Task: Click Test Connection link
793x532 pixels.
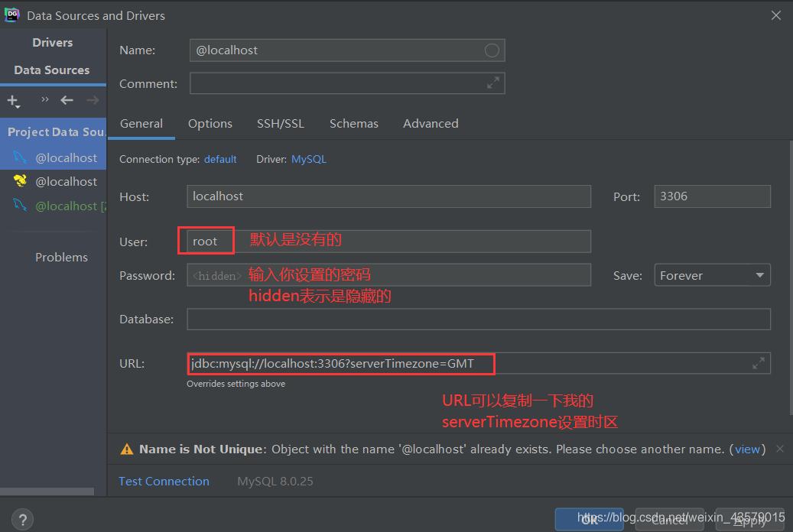Action: click(164, 482)
